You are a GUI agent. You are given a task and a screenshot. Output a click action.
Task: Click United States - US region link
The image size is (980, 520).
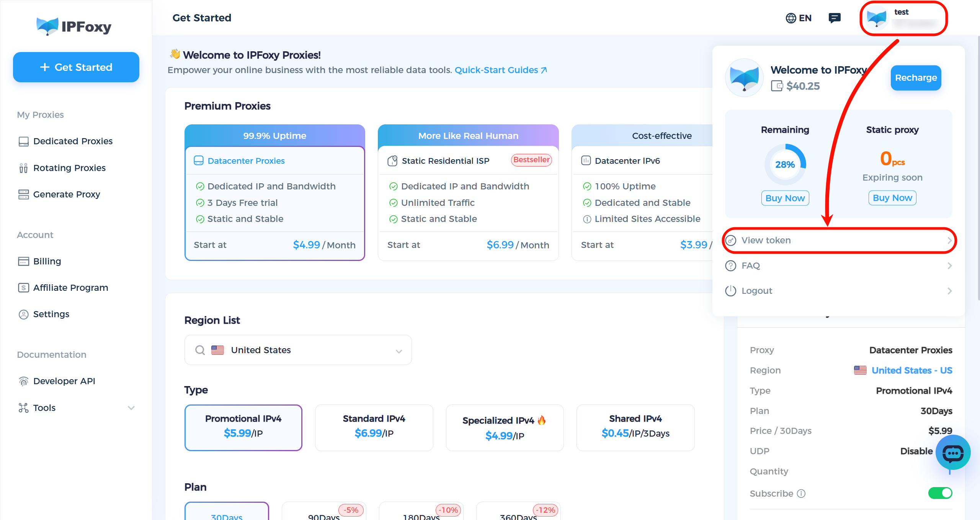pos(912,370)
